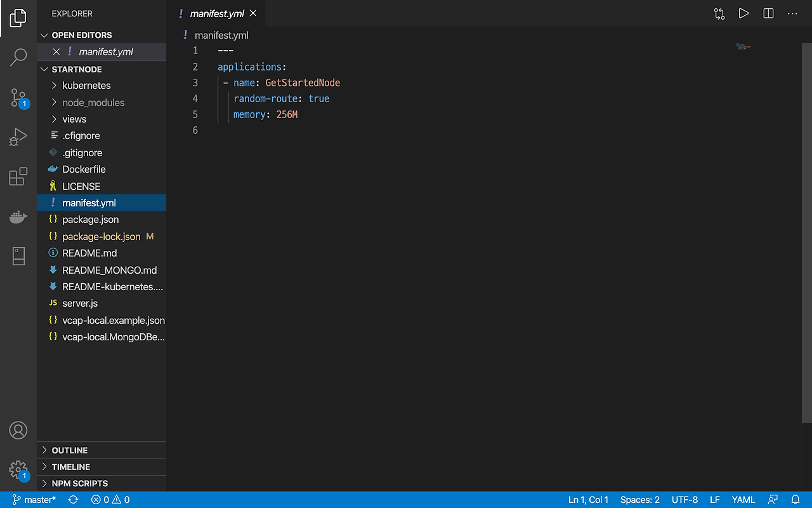
Task: Click the 256M memory value
Action: point(287,114)
